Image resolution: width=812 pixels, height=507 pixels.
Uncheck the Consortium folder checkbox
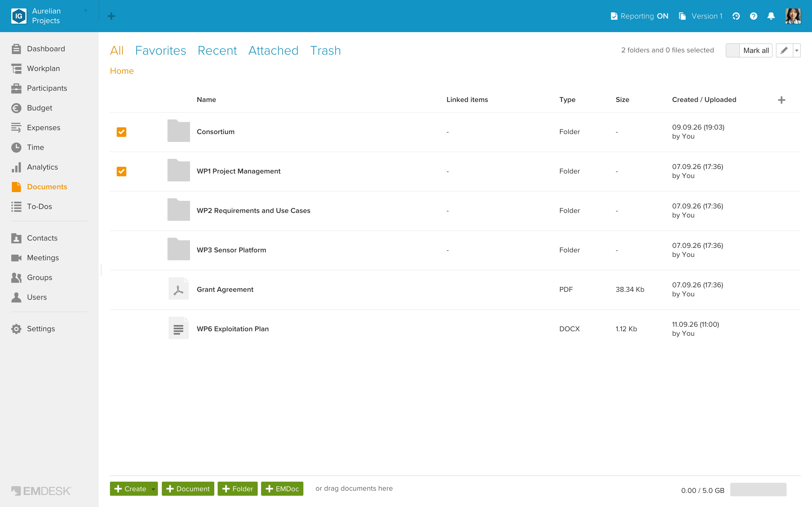coord(122,132)
